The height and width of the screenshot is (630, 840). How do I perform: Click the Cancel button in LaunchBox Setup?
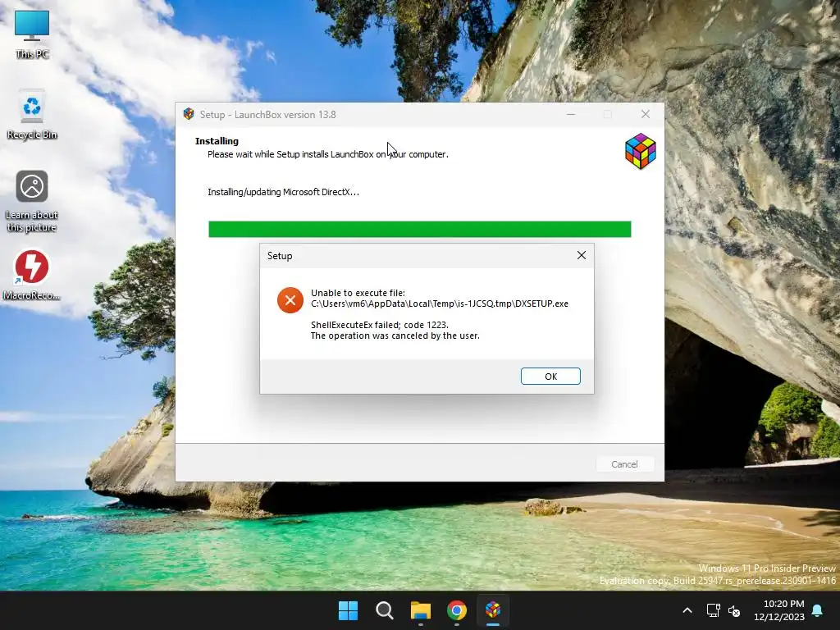point(624,464)
